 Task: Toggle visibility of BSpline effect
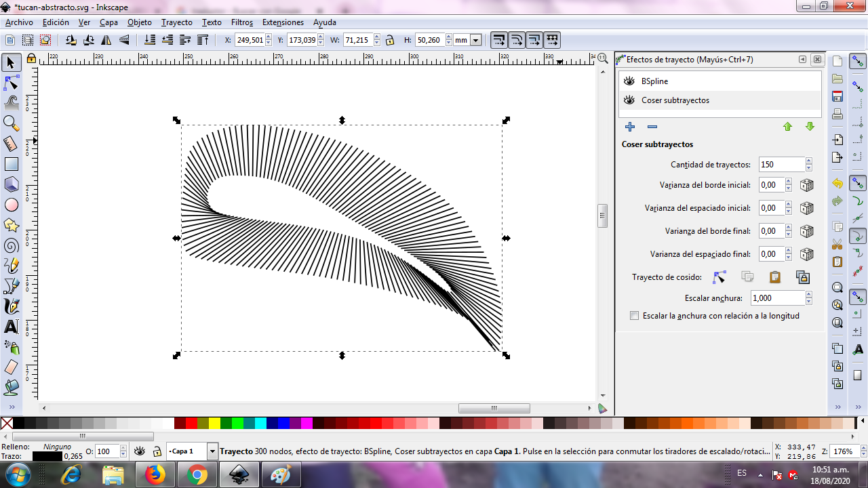pyautogui.click(x=629, y=81)
